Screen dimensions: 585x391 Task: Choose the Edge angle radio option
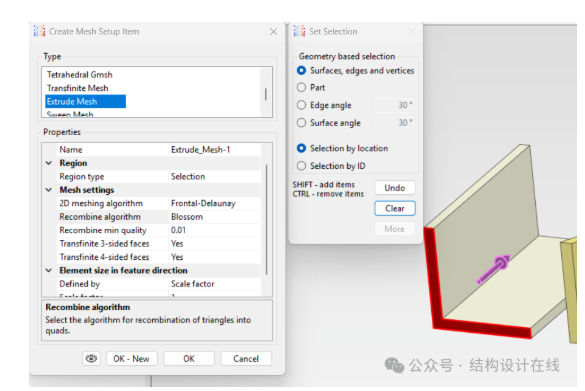click(301, 105)
